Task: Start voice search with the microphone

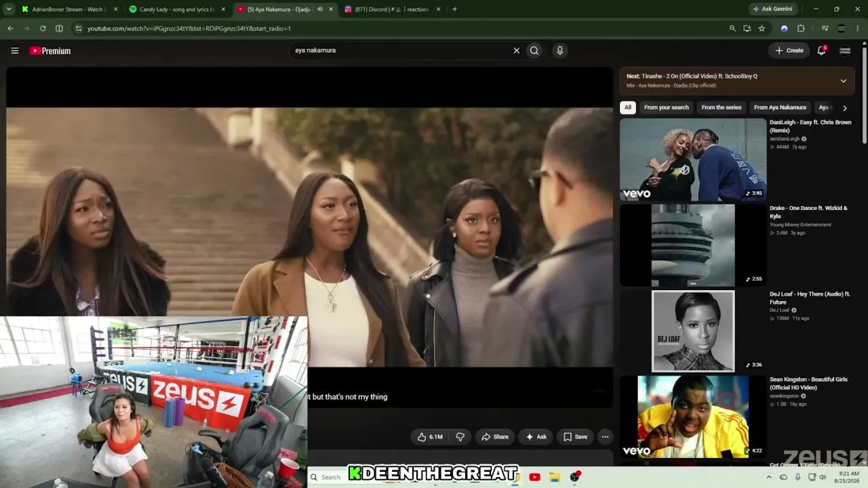Action: [x=559, y=50]
